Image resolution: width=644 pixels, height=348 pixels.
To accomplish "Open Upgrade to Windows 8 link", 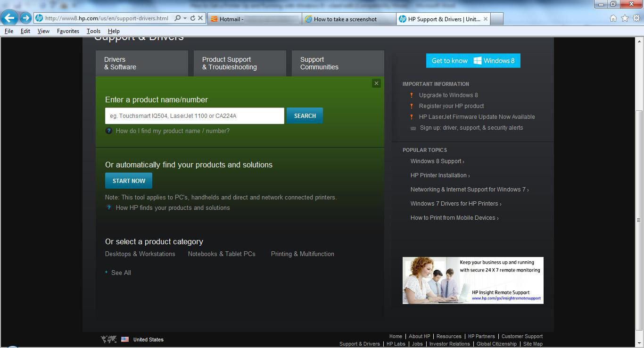I will [x=448, y=95].
